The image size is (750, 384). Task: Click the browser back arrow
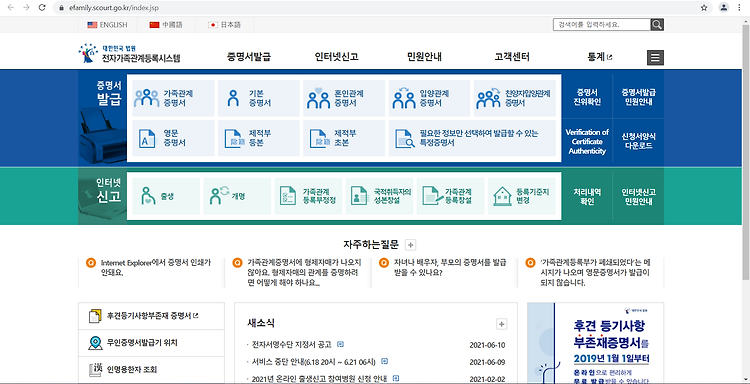click(11, 8)
